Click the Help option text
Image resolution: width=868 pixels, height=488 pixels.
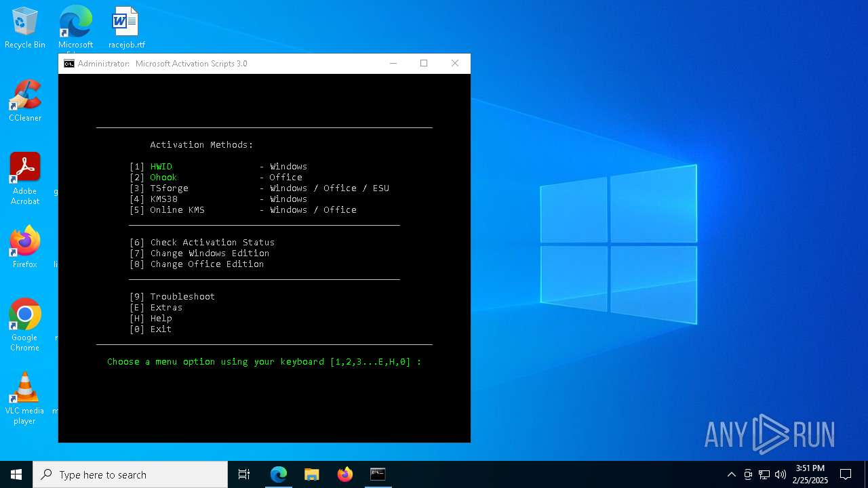pos(161,319)
